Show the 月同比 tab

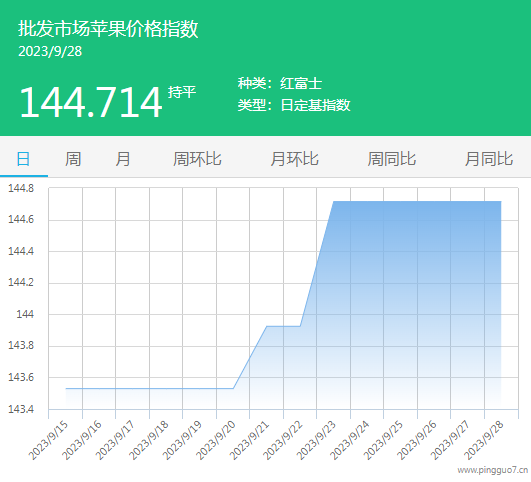(489, 159)
